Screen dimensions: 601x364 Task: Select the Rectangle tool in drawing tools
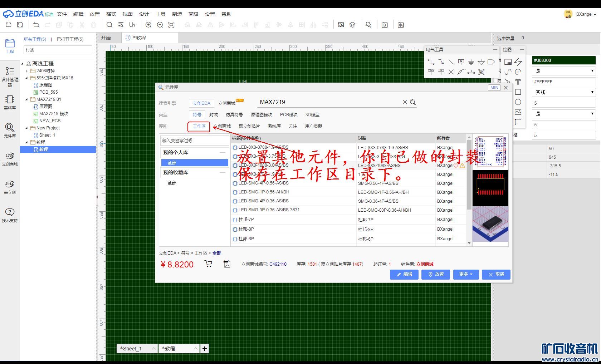(x=518, y=92)
